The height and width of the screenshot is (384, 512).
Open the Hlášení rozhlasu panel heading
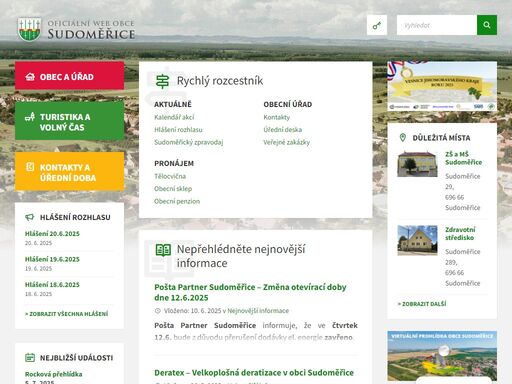pyautogui.click(x=75, y=217)
